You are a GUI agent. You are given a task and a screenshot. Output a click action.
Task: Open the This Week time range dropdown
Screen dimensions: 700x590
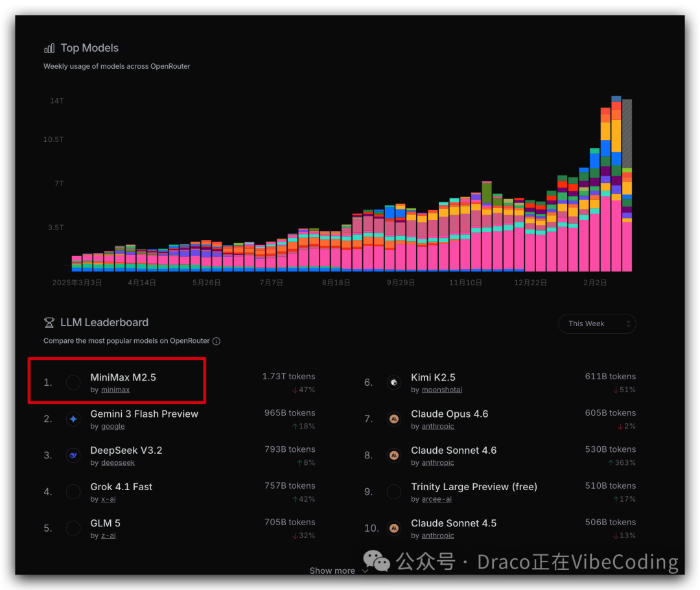point(597,324)
